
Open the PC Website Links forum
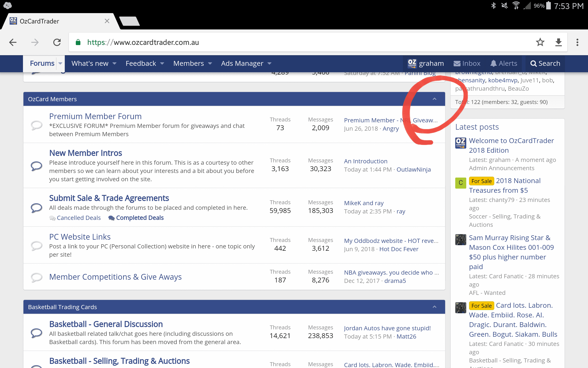pyautogui.click(x=80, y=237)
